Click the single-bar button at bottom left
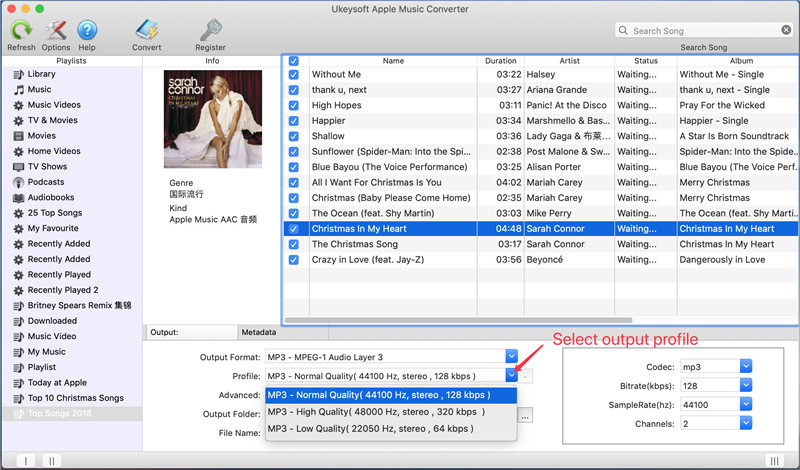Image resolution: width=800 pixels, height=470 pixels. (26, 461)
